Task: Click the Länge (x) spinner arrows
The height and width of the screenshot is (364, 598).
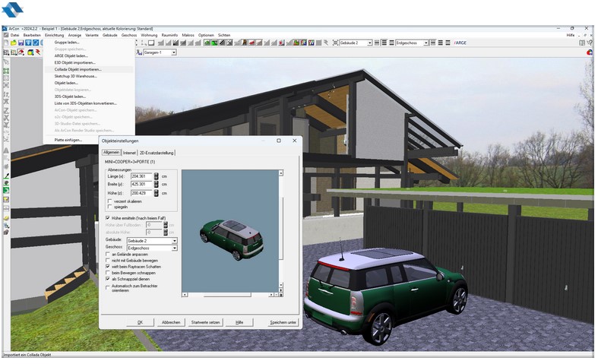Action: (156, 176)
